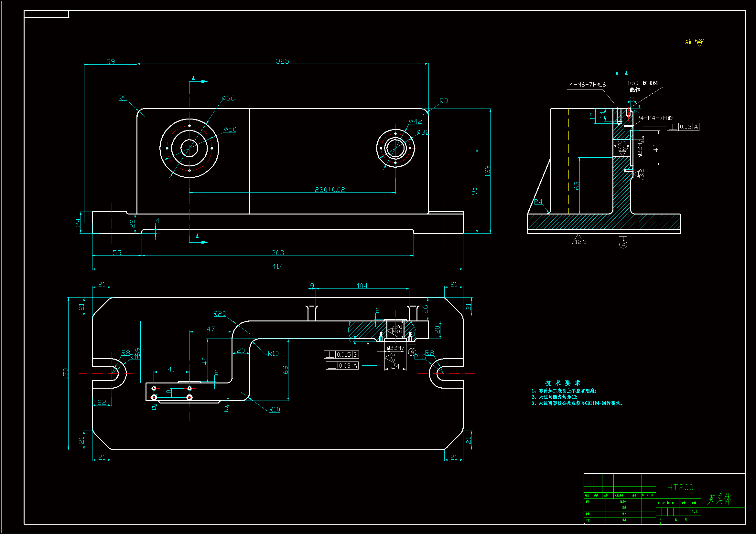Image resolution: width=756 pixels, height=534 pixels.
Task: Select the 夹具体 part name text
Action: (x=719, y=499)
